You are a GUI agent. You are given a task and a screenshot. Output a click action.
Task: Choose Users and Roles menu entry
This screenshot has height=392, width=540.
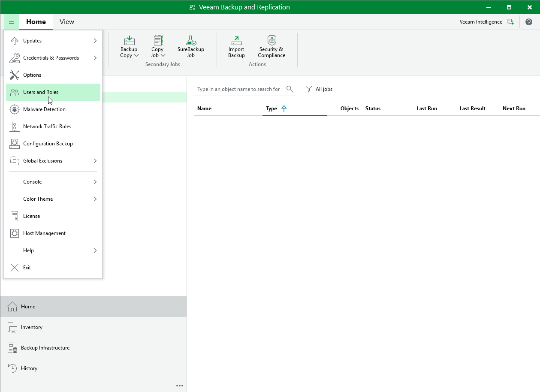coord(53,92)
